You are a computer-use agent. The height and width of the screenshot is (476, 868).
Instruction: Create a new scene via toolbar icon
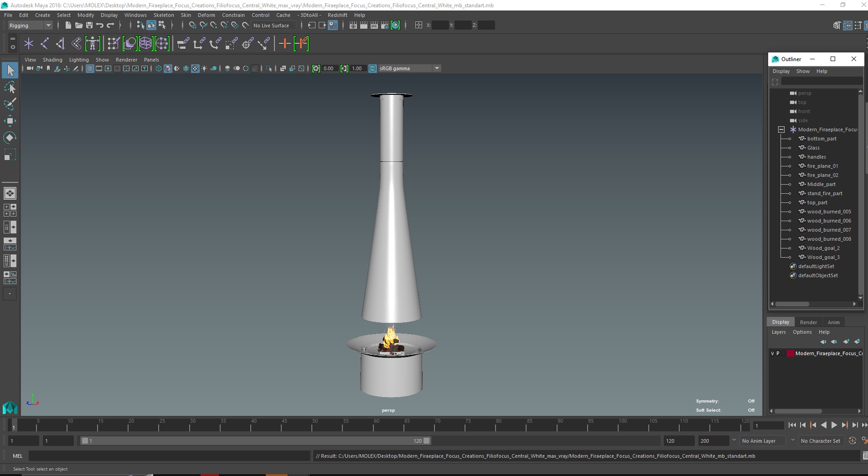click(x=68, y=26)
